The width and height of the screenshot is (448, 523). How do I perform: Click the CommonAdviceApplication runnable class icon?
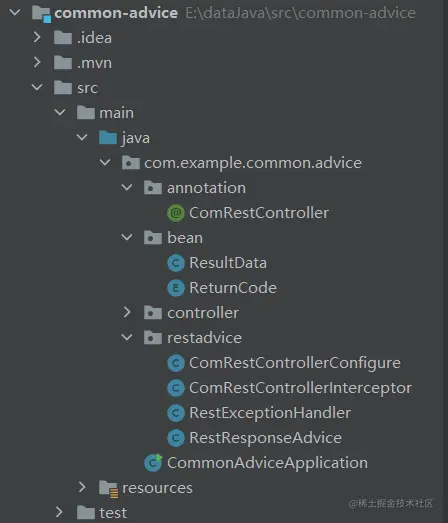[153, 463]
